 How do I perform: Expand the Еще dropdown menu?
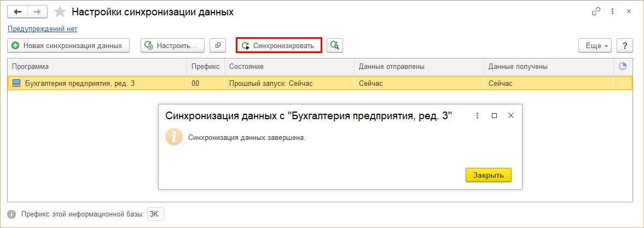point(595,46)
